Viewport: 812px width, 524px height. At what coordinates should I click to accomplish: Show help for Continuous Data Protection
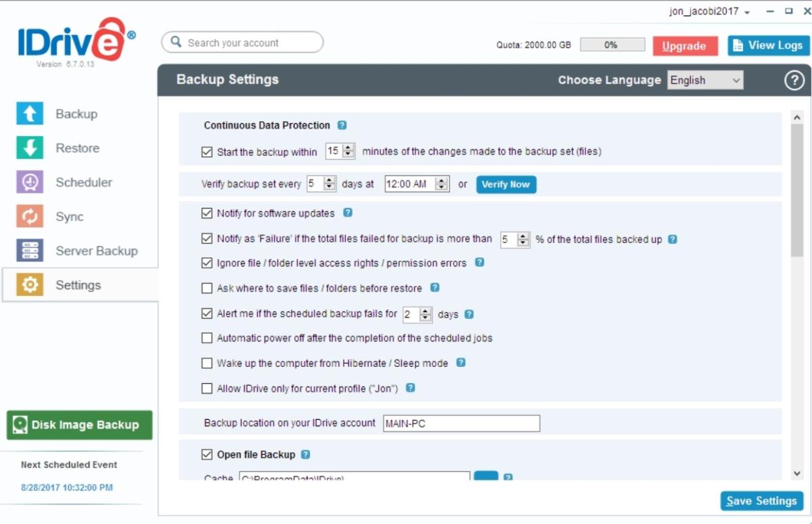[342, 125]
